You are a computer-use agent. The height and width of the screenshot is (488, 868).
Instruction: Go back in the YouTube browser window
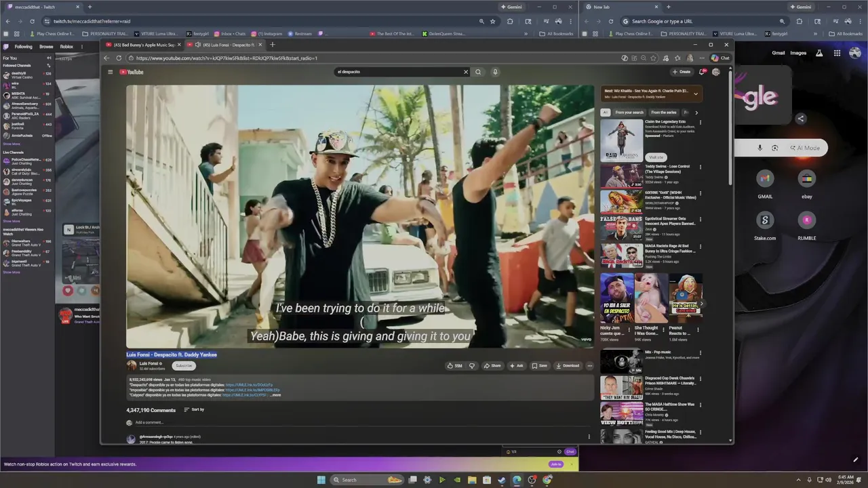(106, 58)
